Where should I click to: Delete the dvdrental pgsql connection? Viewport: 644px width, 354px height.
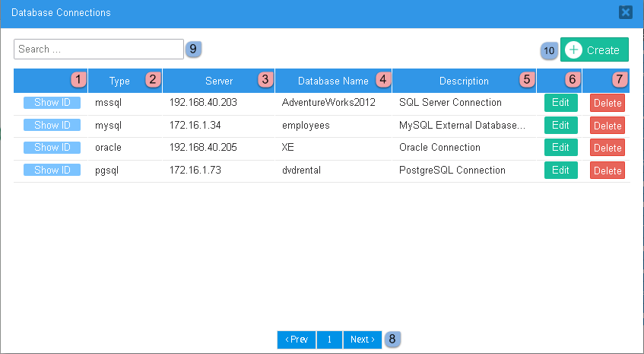[607, 171]
